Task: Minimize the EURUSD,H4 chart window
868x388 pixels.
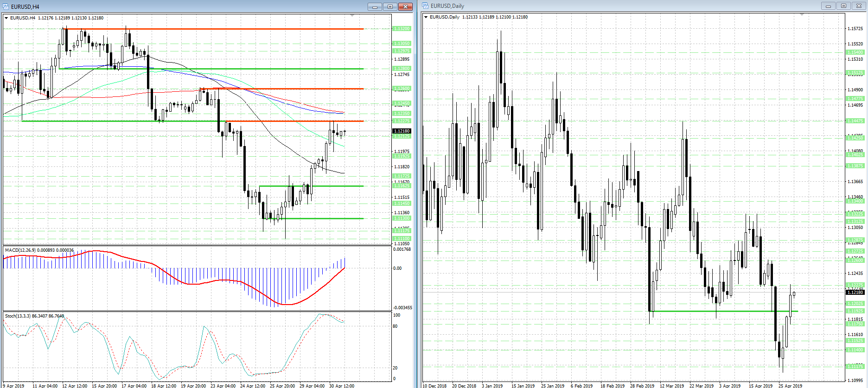Action: (x=375, y=6)
